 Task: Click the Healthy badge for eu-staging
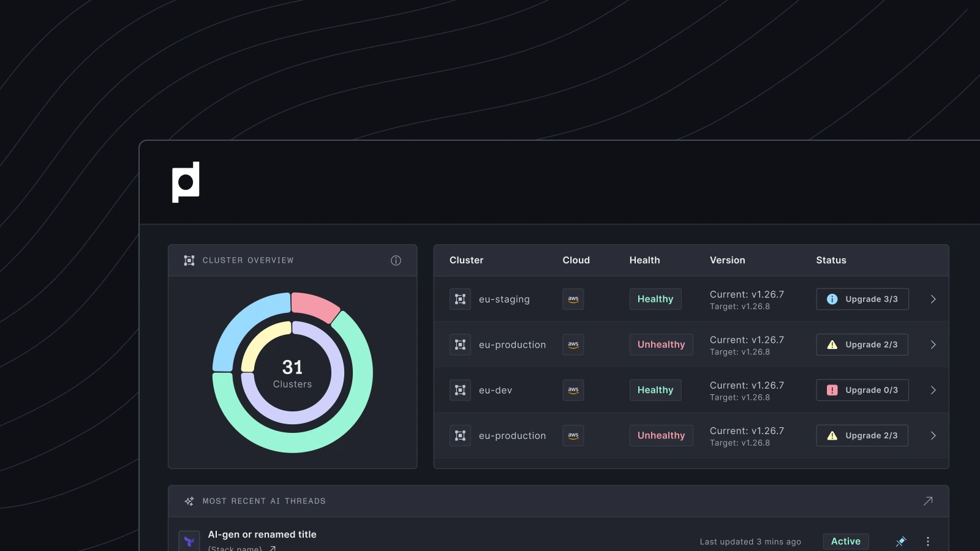pyautogui.click(x=655, y=299)
